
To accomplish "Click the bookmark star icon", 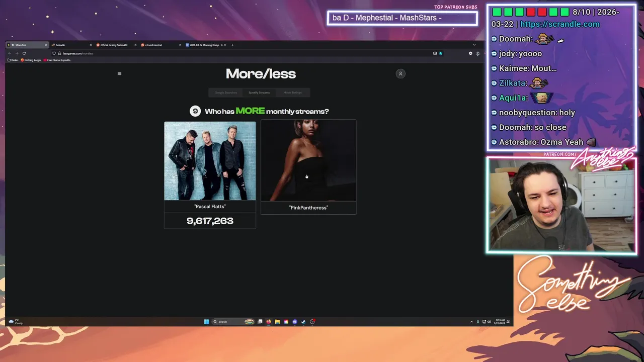I will (441, 53).
